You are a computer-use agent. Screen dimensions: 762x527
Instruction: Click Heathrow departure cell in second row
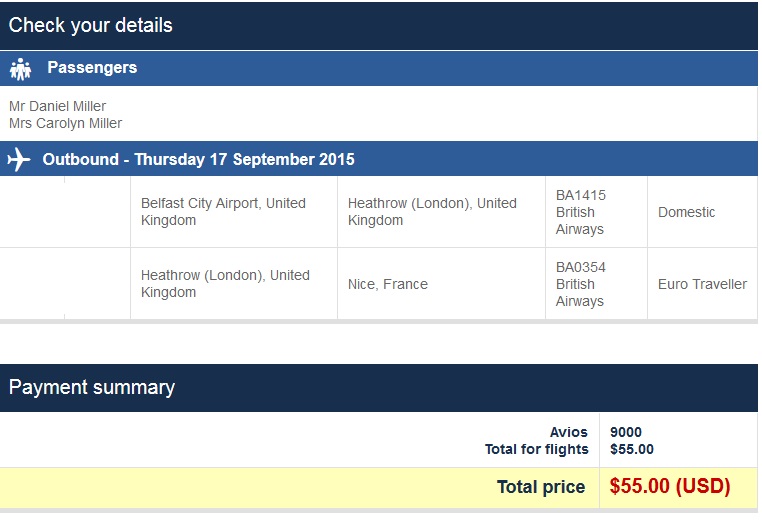pyautogui.click(x=225, y=284)
